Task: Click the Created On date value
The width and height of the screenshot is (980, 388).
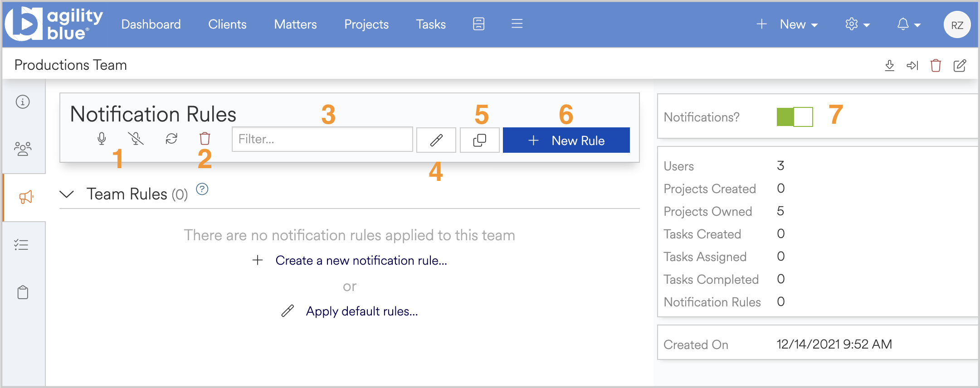Action: tap(834, 344)
